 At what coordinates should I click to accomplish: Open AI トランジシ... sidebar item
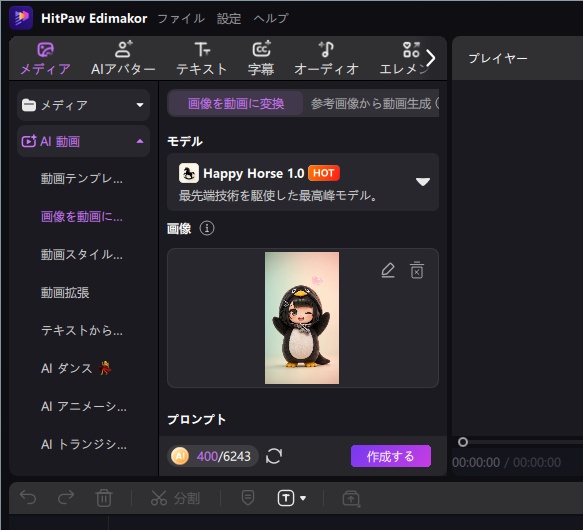click(84, 444)
